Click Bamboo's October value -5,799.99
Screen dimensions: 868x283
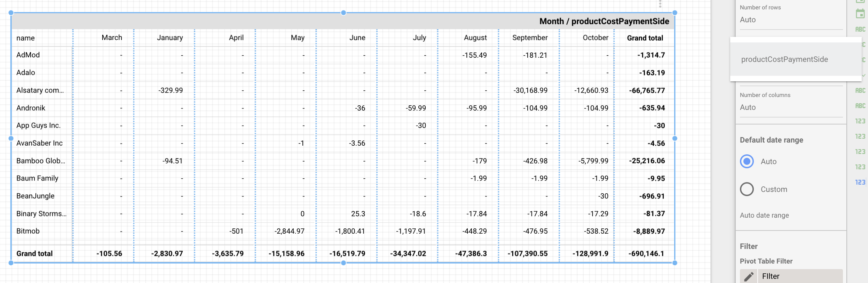[x=593, y=161]
